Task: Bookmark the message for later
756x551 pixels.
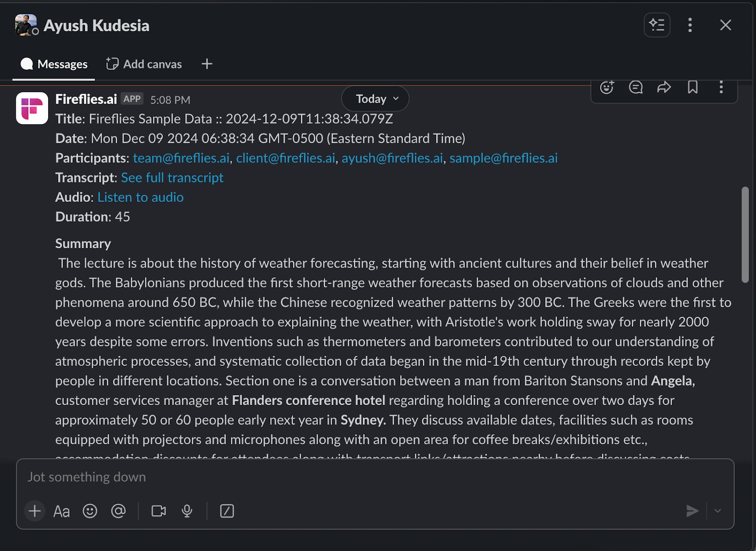Action: (693, 87)
